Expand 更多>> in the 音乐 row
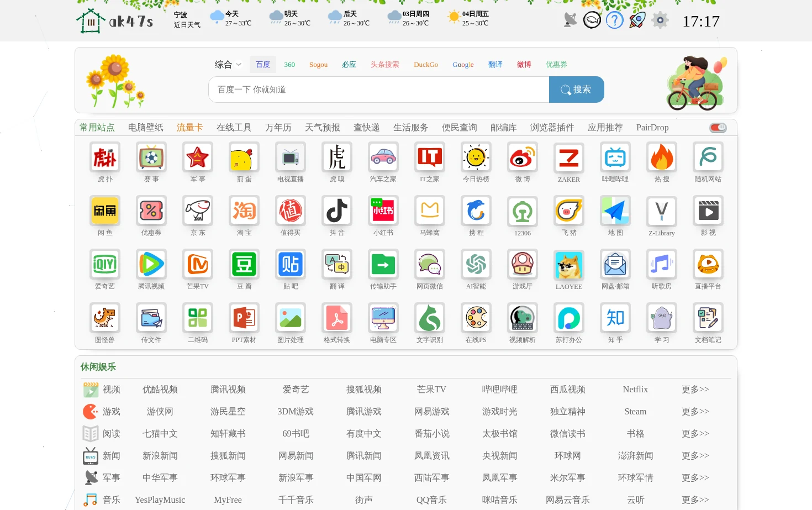 (695, 500)
